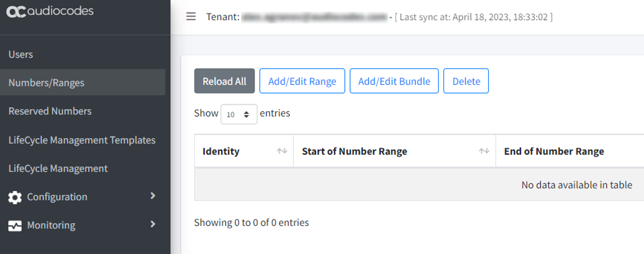Click End of Number Range column header
The height and width of the screenshot is (254, 644).
(x=554, y=151)
